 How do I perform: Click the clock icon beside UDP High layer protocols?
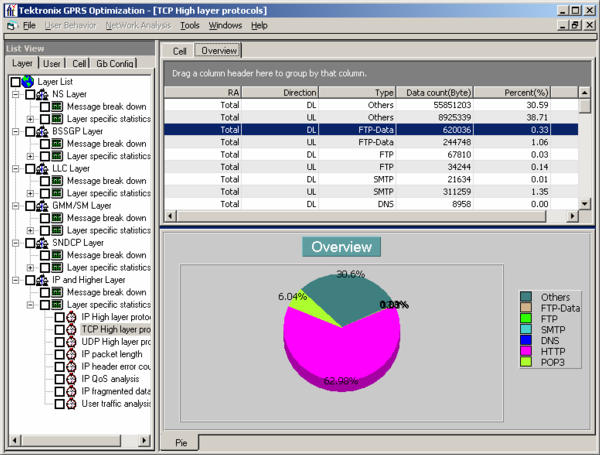tap(72, 342)
